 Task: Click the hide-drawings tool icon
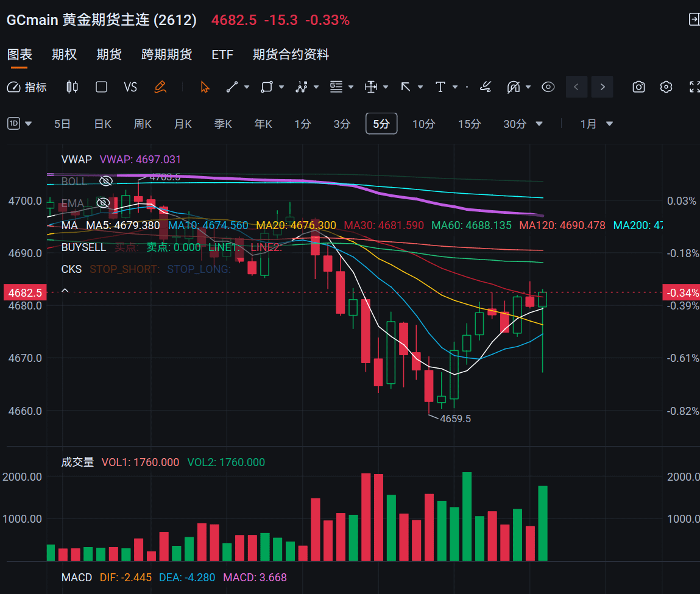[514, 87]
